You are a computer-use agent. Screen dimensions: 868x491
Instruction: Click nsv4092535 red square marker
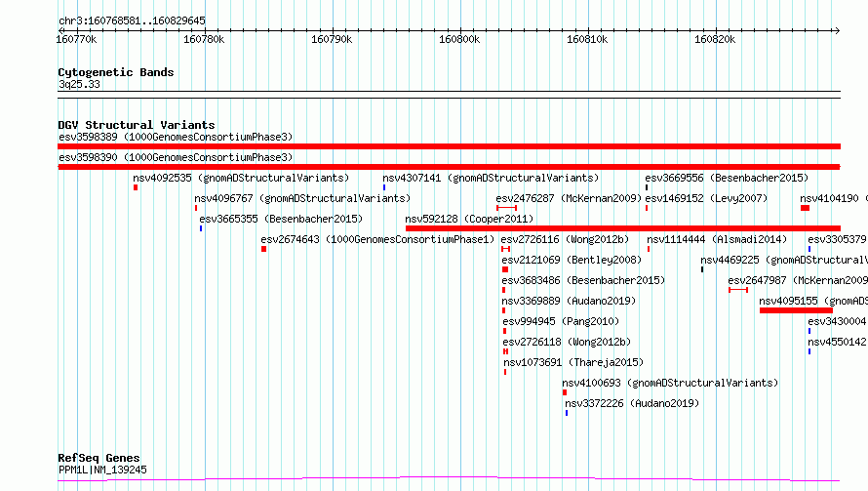(136, 187)
